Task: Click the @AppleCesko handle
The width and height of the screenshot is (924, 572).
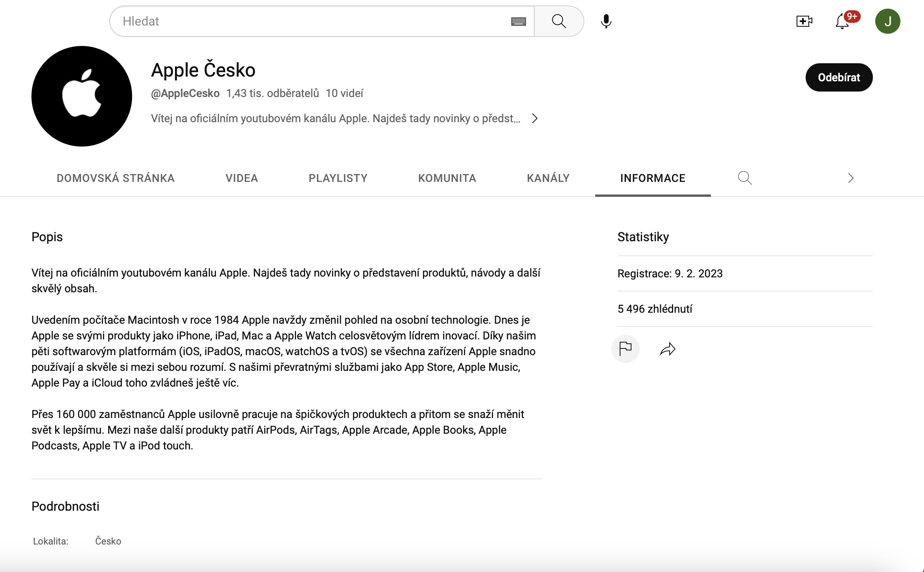Action: pyautogui.click(x=185, y=93)
